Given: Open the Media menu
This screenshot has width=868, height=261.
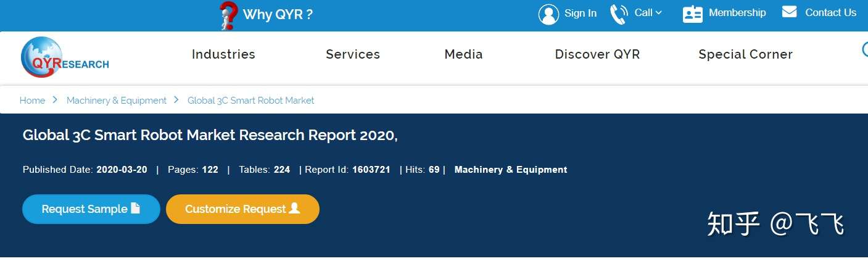Looking at the screenshot, I should [463, 54].
